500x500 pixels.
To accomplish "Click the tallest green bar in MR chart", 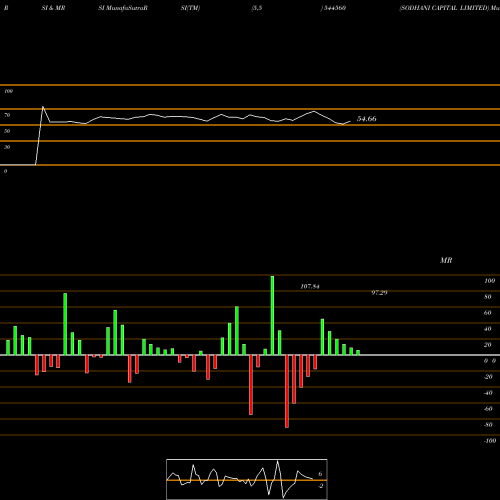I will [x=272, y=315].
